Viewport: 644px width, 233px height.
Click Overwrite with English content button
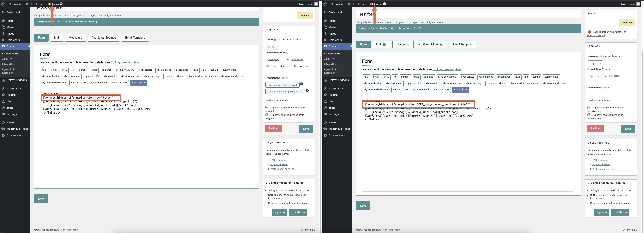coord(285,91)
